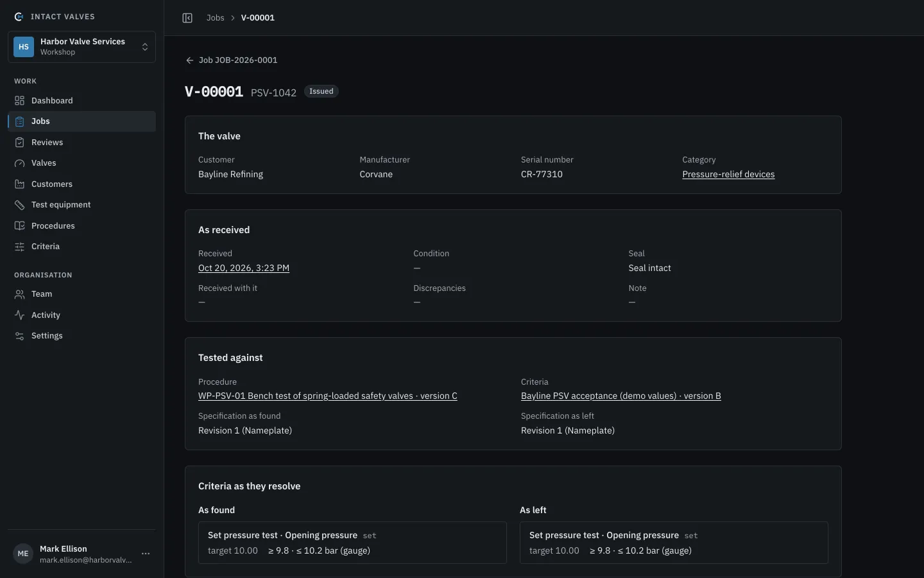Open Dashboard from the sidebar
The width and height of the screenshot is (924, 578).
click(81, 101)
